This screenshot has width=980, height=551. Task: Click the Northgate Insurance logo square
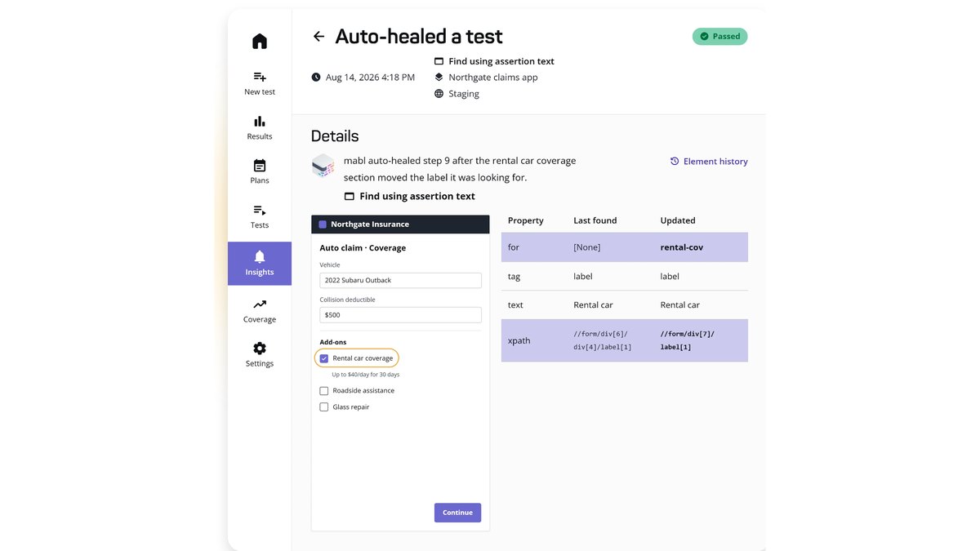click(x=323, y=224)
